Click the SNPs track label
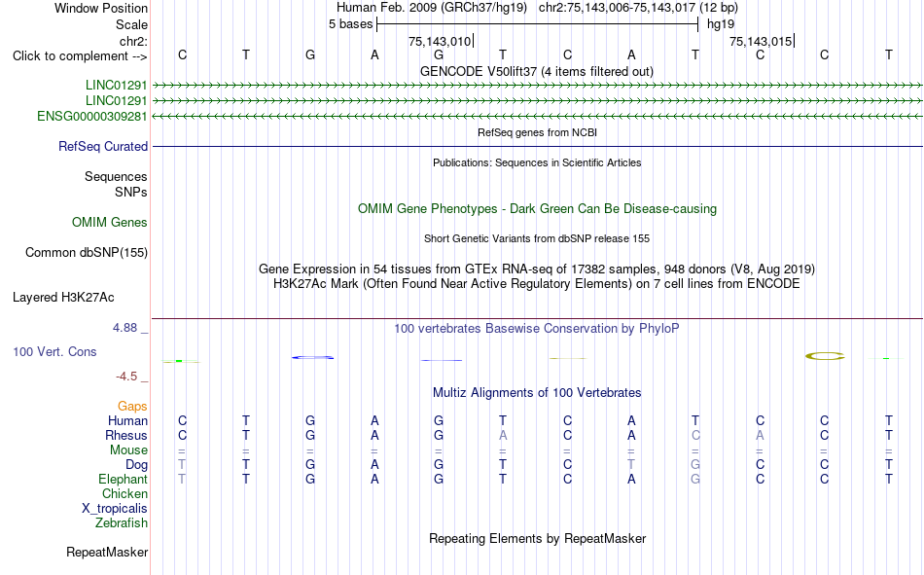The image size is (924, 575). coord(131,193)
